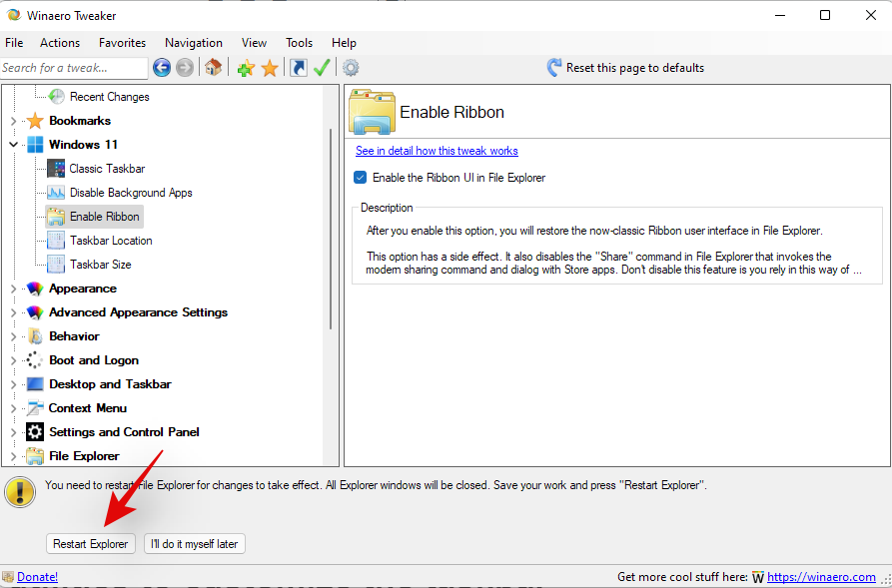Viewport: 892px width, 588px height.
Task: Click the Home page icon in toolbar
Action: (x=213, y=68)
